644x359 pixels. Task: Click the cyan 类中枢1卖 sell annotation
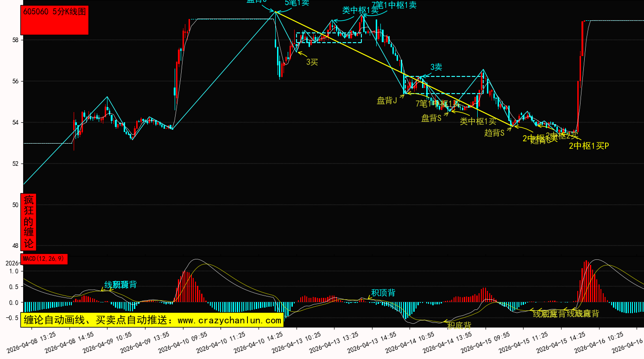pyautogui.click(x=360, y=10)
